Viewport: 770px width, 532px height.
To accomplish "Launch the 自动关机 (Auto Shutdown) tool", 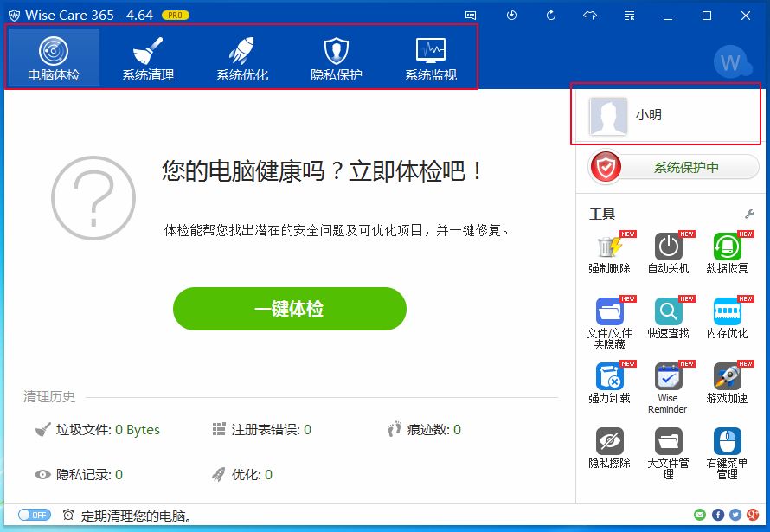I will (x=669, y=251).
